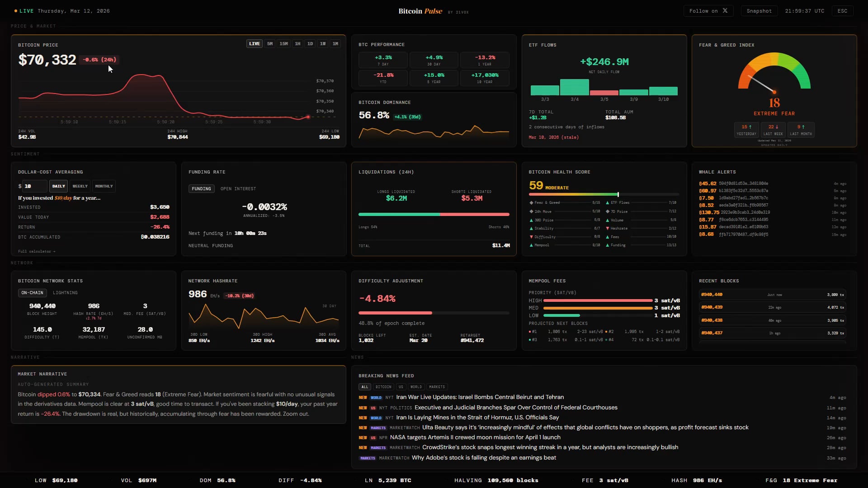Click the orange LIVE status dot
The width and height of the screenshot is (868, 488).
[16, 11]
